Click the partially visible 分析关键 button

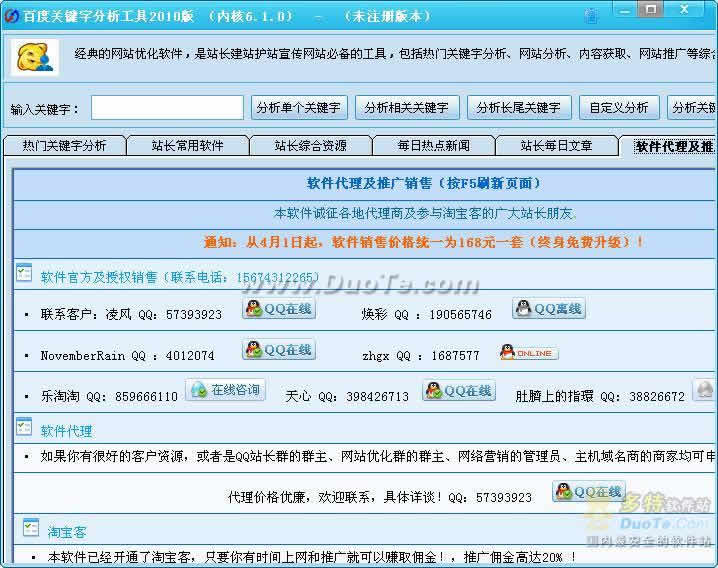point(693,108)
